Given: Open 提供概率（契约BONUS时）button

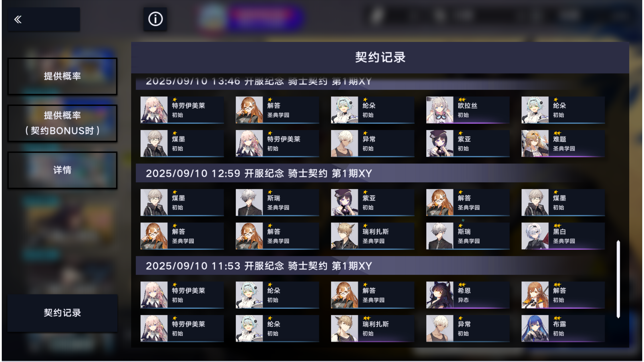Looking at the screenshot, I should tap(62, 123).
